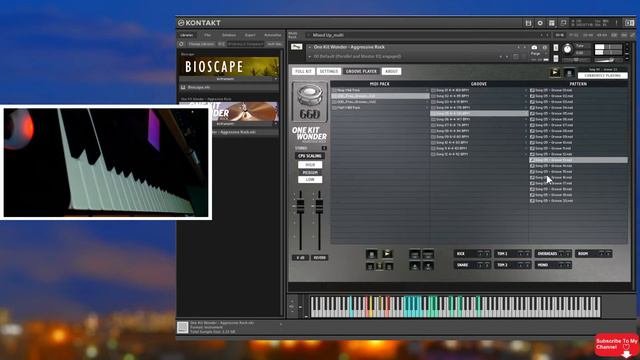Select the Libraries browser tab
Image resolution: width=640 pixels, height=360 pixels.
tap(187, 35)
